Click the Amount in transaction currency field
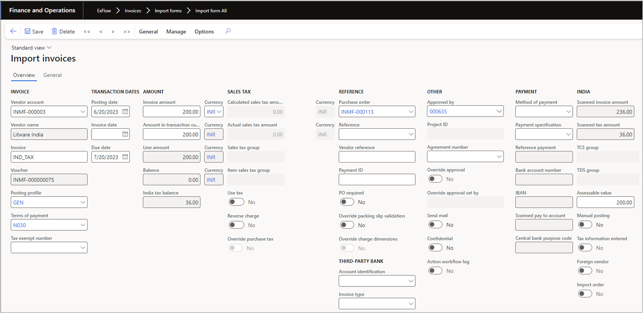This screenshot has height=314, width=644. click(172, 134)
